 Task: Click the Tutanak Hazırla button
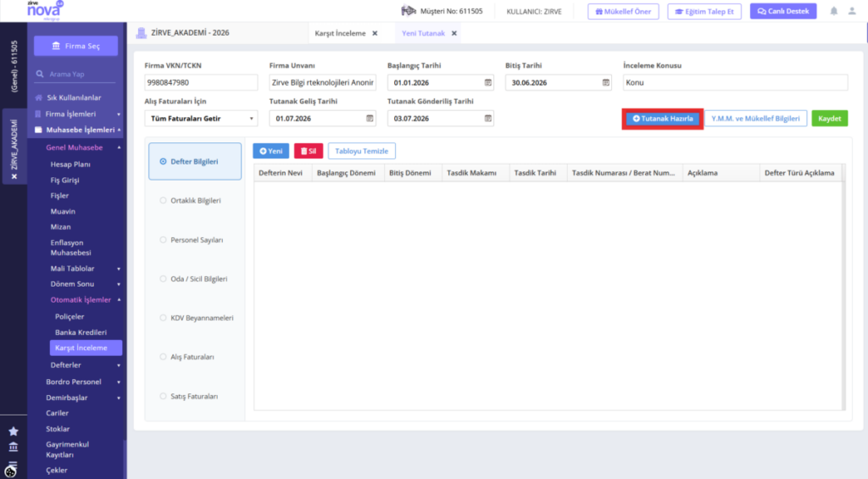[x=663, y=119]
